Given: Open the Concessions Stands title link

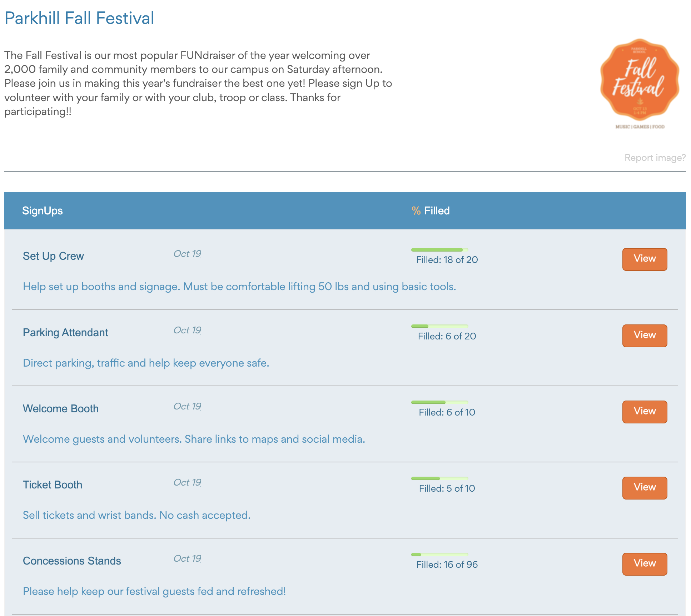Looking at the screenshot, I should tap(72, 561).
